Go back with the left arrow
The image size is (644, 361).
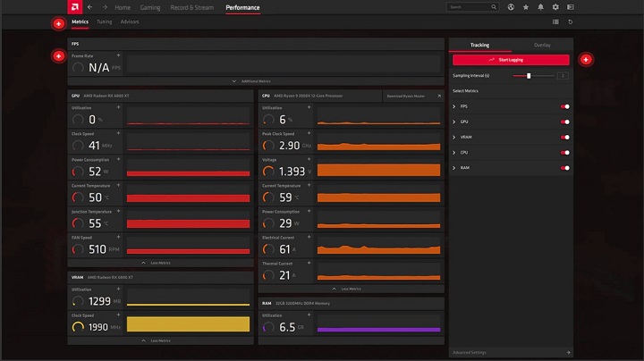89,7
